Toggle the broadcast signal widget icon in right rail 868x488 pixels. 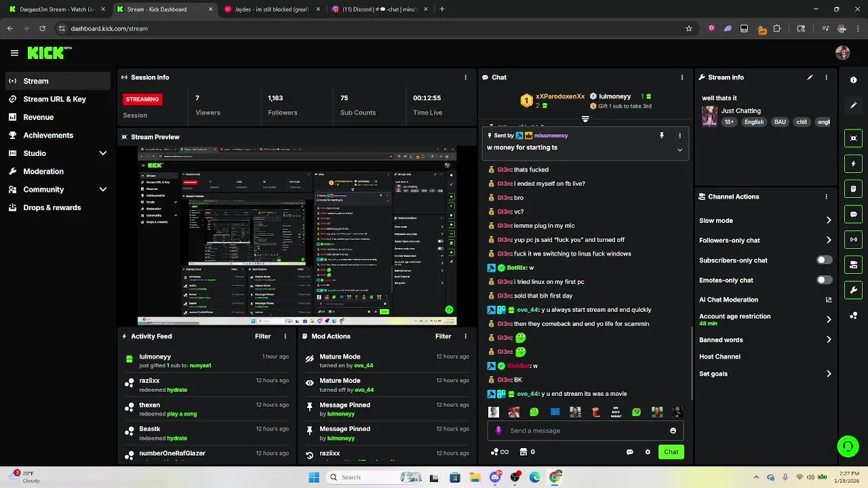(x=853, y=239)
